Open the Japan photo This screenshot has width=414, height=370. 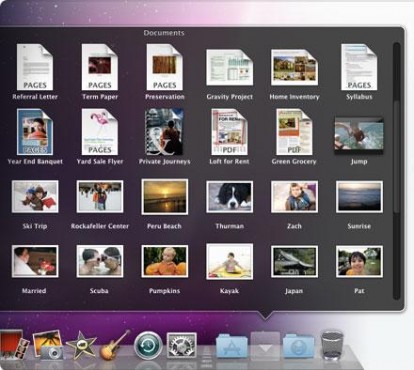pyautogui.click(x=294, y=261)
